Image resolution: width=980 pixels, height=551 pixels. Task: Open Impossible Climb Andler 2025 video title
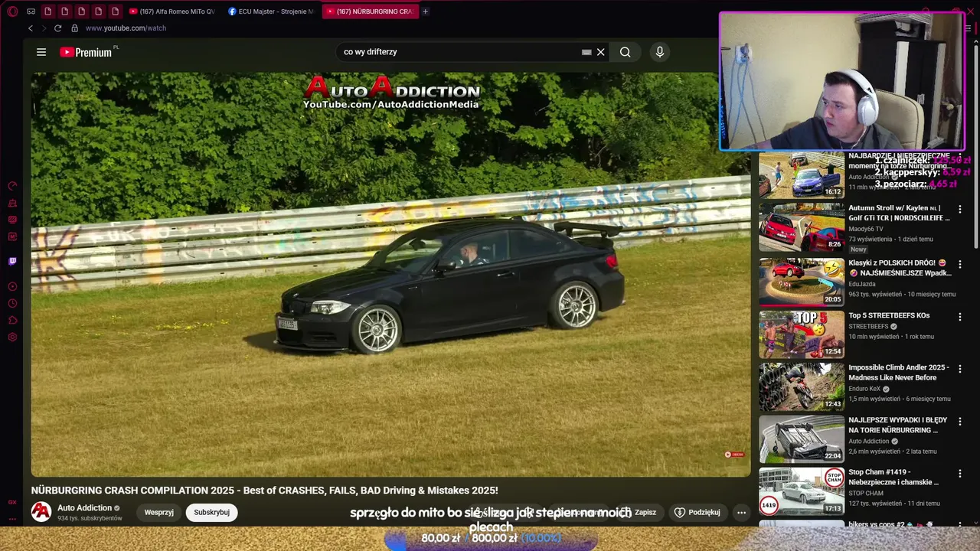point(899,373)
